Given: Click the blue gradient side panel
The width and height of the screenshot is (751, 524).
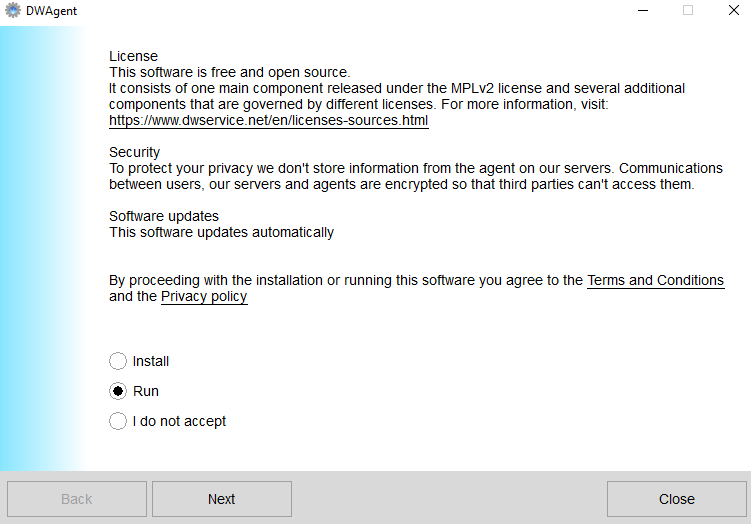Looking at the screenshot, I should pos(43,248).
